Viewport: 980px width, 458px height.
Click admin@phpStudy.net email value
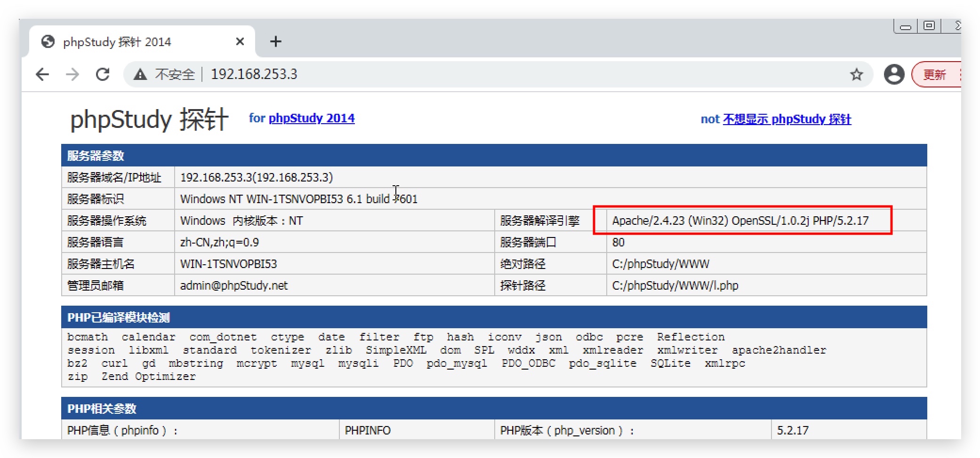pyautogui.click(x=233, y=285)
